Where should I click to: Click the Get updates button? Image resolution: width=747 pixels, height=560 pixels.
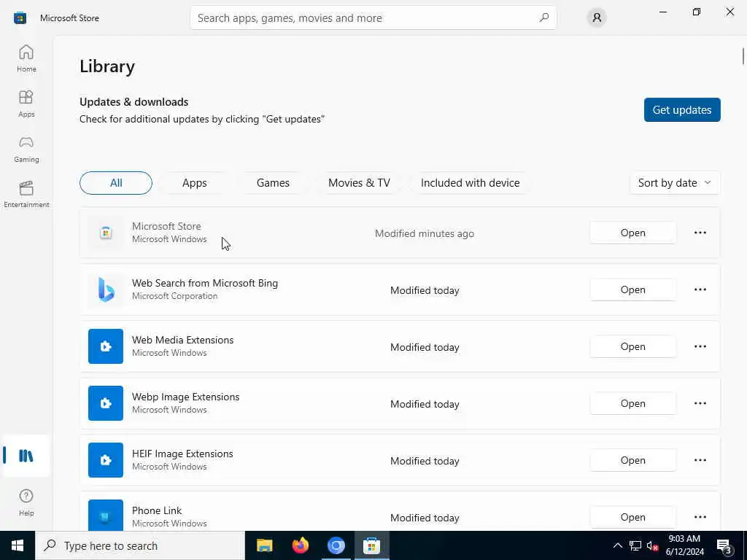(x=682, y=110)
